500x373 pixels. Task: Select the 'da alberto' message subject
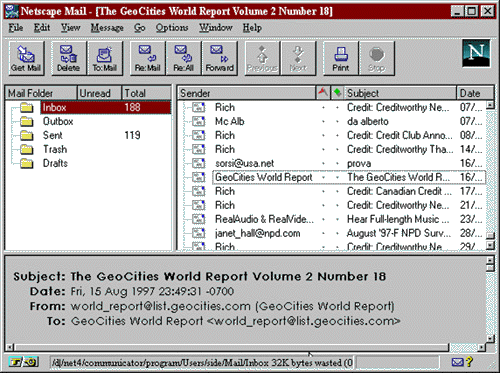point(368,121)
